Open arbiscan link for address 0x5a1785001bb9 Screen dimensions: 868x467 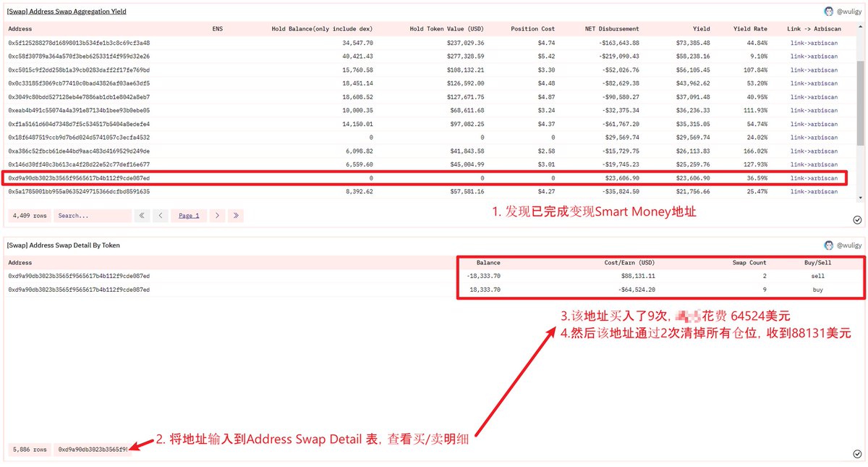point(814,192)
